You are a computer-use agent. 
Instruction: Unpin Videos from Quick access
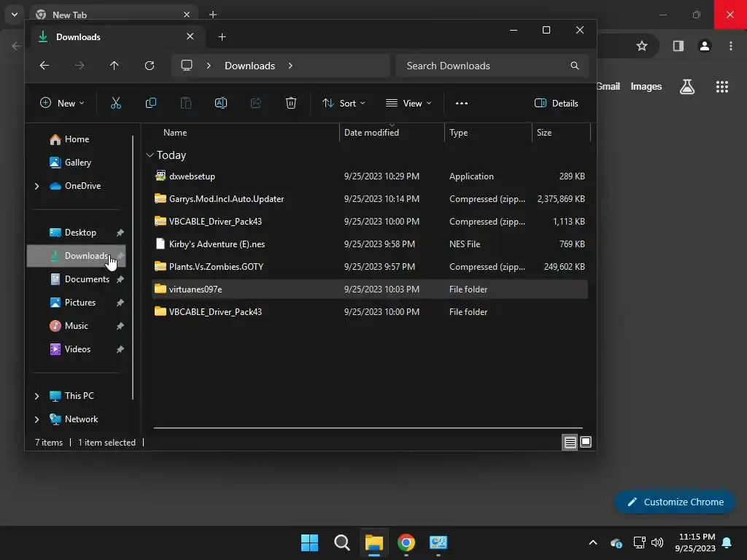coord(120,349)
